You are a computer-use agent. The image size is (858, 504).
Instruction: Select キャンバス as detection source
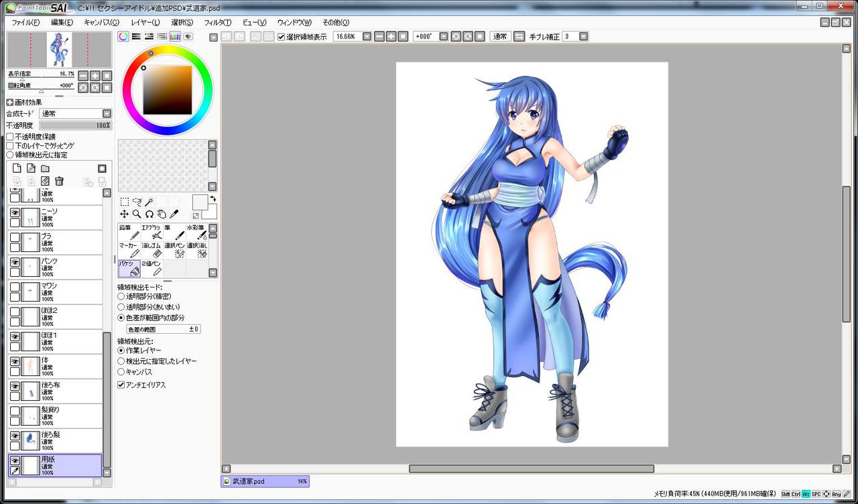tap(121, 371)
